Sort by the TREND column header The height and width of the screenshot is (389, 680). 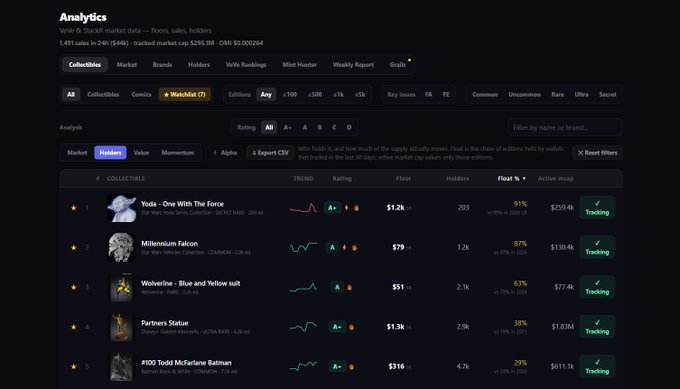(303, 179)
